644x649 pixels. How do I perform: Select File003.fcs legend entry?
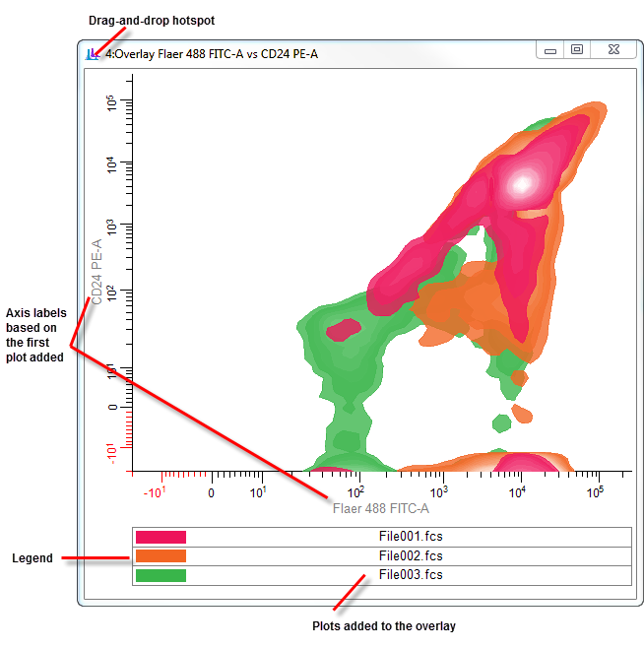point(411,575)
